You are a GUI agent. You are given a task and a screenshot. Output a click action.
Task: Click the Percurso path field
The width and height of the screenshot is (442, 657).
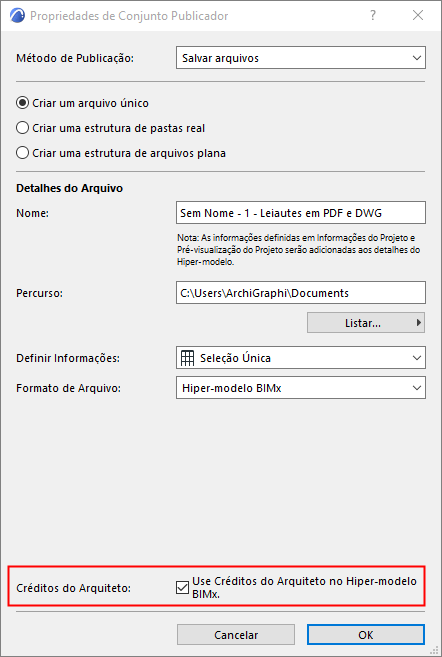301,292
